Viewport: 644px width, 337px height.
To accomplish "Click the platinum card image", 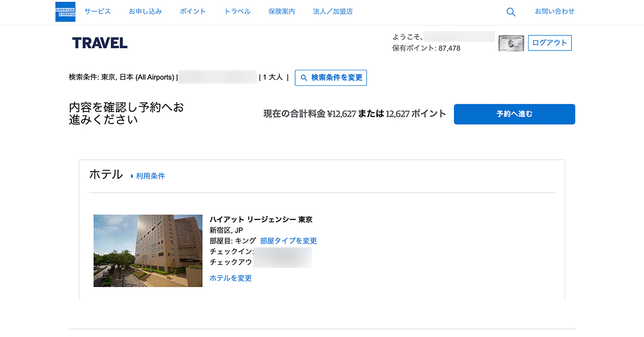I will 511,43.
